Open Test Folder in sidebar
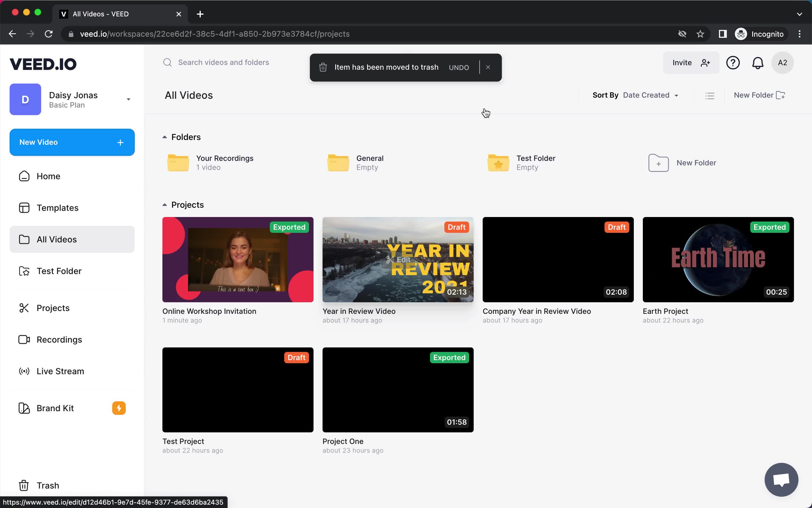 pos(72,271)
